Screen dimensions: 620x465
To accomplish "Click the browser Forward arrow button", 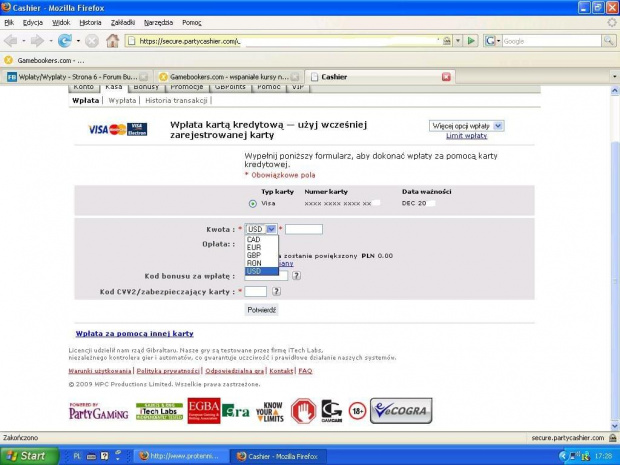I will [x=37, y=40].
